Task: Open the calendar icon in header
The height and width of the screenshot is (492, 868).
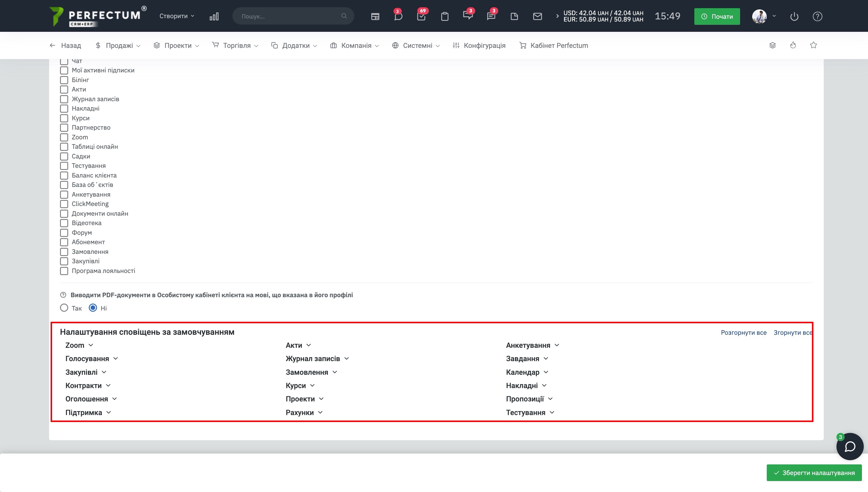Action: point(375,16)
